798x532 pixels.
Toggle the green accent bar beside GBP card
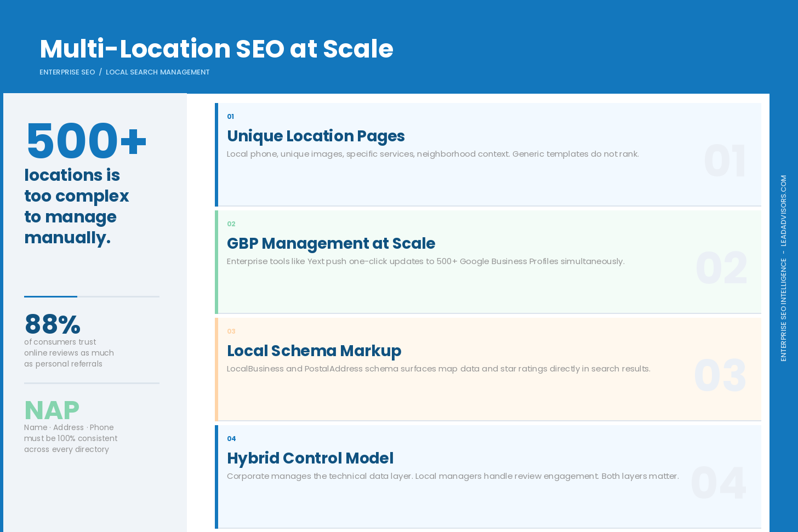[x=218, y=261]
